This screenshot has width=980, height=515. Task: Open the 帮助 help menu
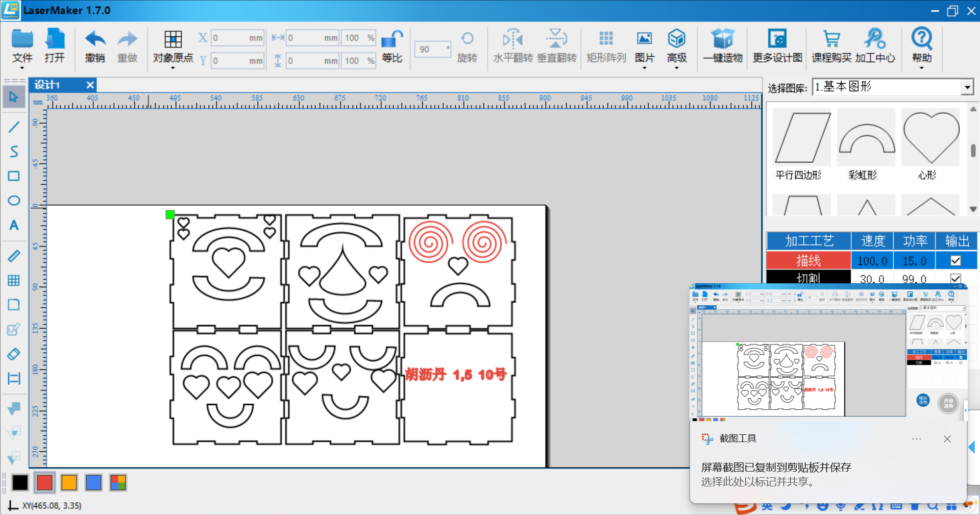coord(921,46)
